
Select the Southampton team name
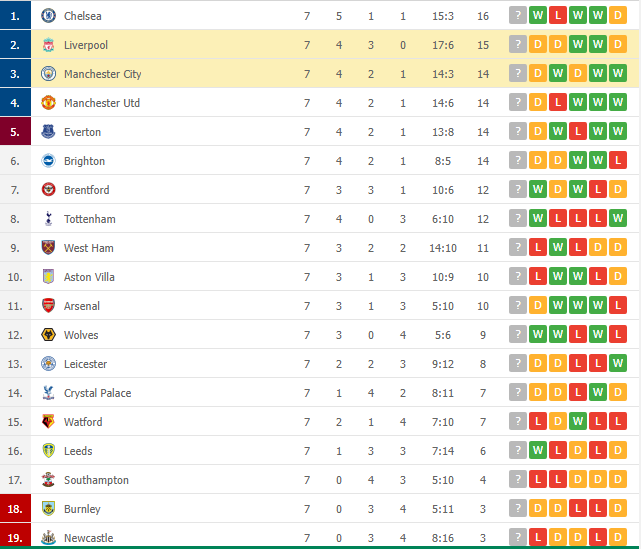[x=96, y=480]
